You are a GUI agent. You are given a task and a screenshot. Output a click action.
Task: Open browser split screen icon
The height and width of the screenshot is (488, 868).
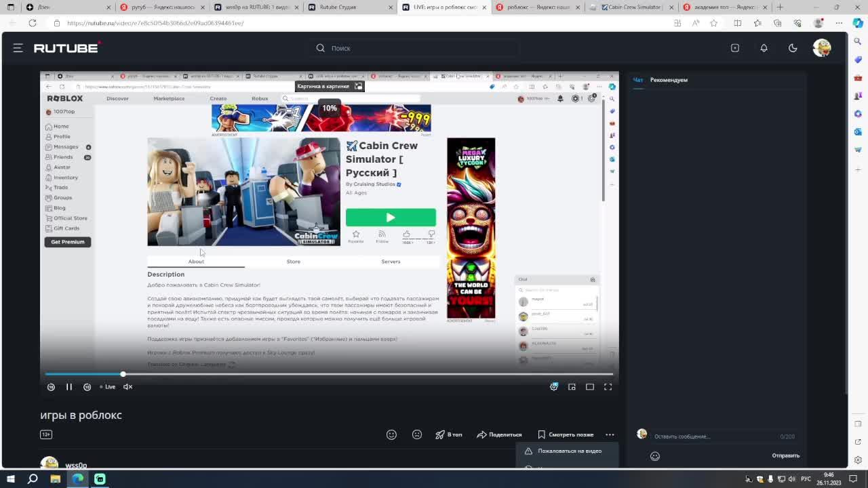(x=738, y=23)
